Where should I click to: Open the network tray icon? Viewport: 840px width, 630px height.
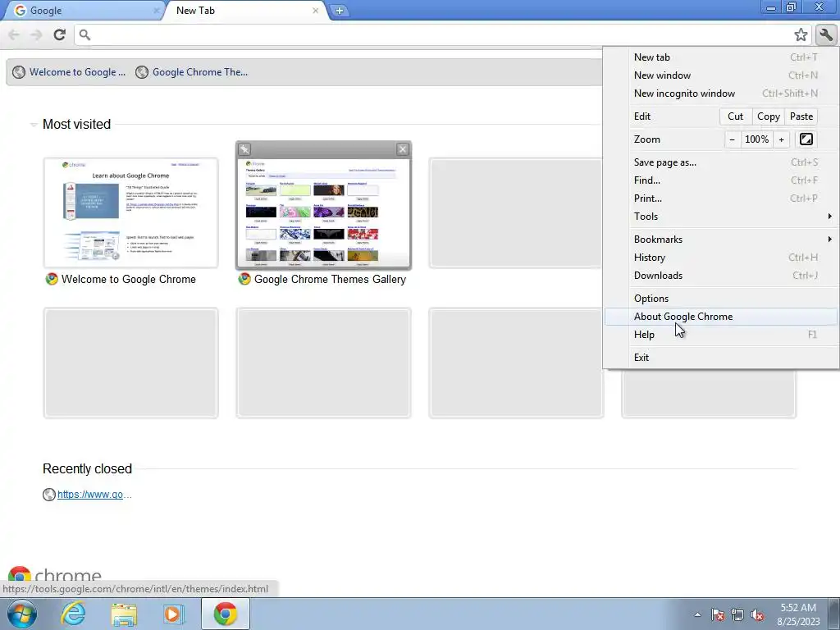pyautogui.click(x=737, y=614)
